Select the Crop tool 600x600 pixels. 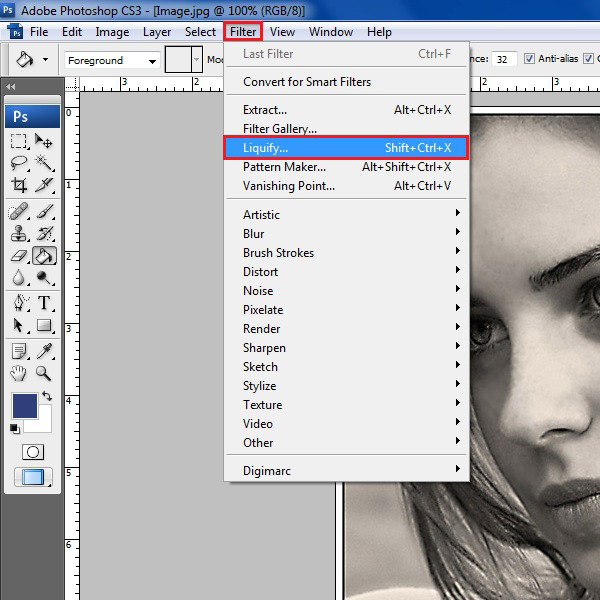tap(19, 185)
